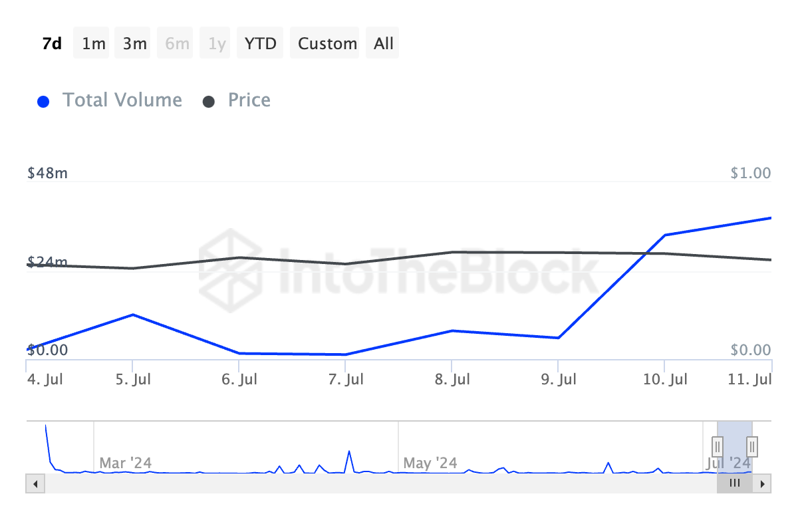798x532 pixels.
Task: Toggle the Total Volume series legend
Action: click(122, 100)
